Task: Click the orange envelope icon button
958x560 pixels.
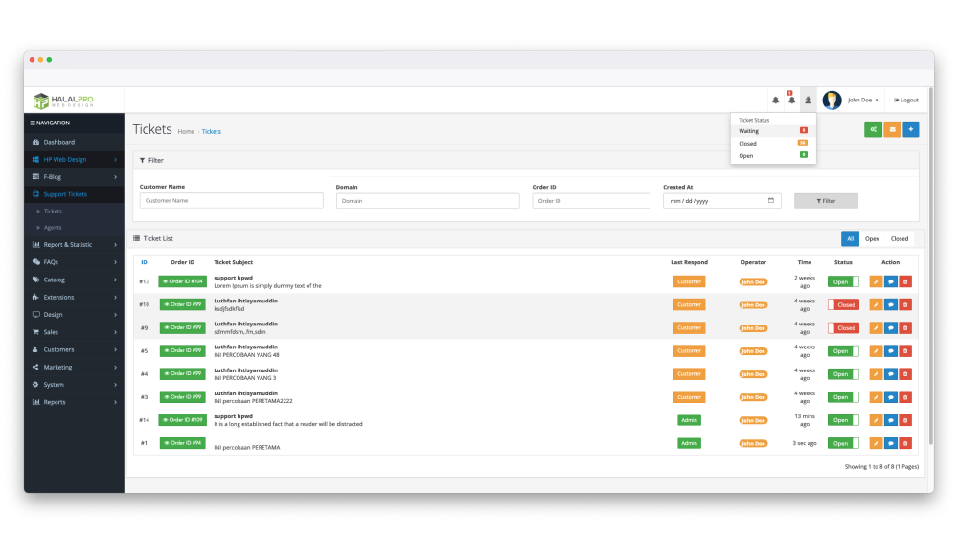Action: pos(892,129)
